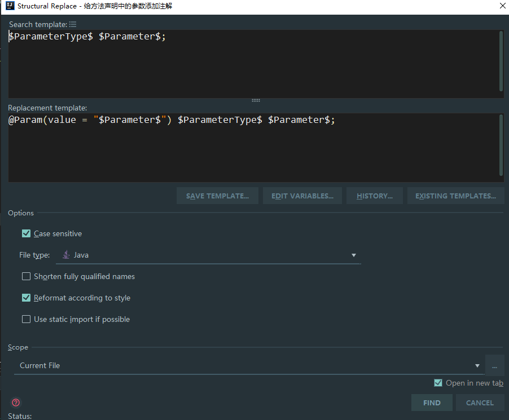This screenshot has width=509, height=420.
Task: Click the red help question mark icon
Action: click(15, 402)
